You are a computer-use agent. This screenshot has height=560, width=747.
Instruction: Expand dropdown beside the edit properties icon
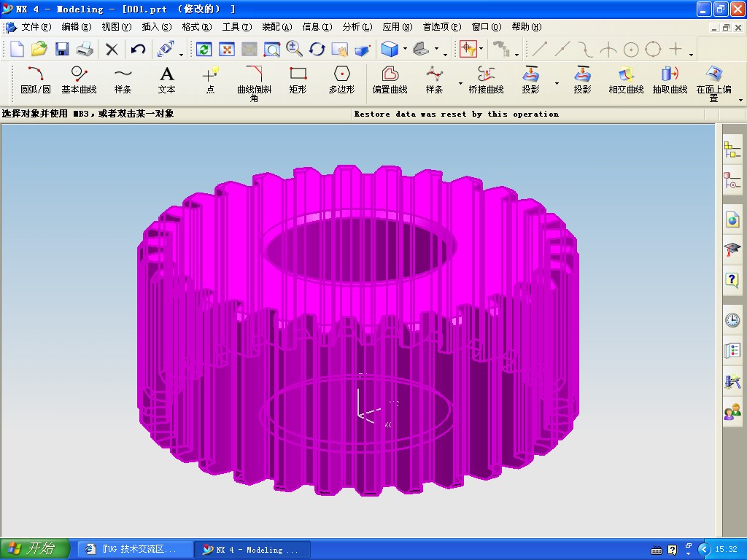[181, 55]
